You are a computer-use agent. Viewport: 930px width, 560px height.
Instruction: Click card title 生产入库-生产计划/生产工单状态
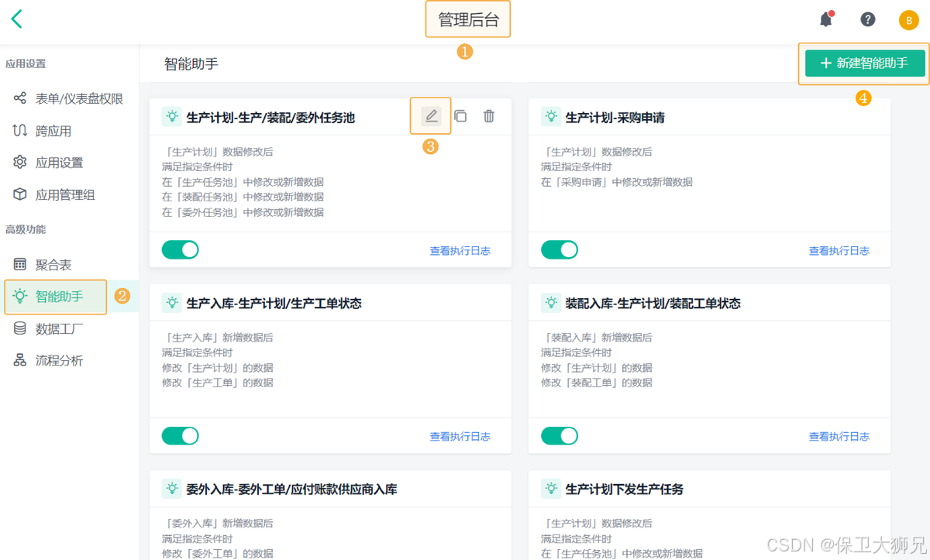(x=274, y=304)
